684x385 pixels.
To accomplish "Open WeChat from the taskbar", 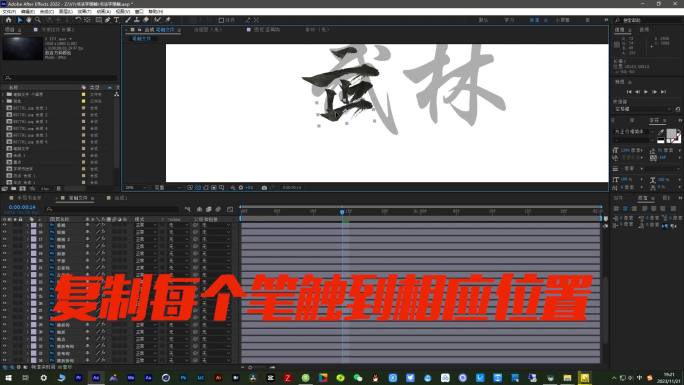I will point(358,378).
